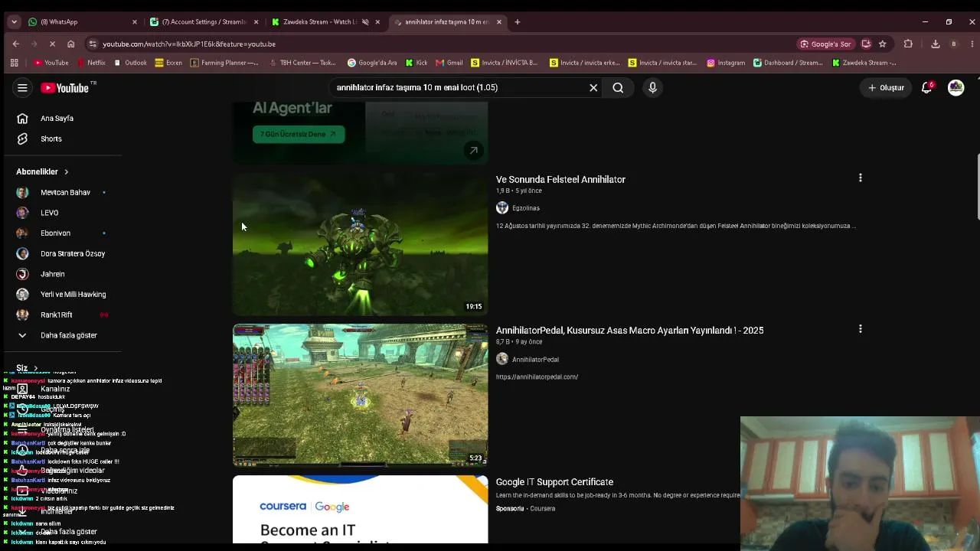Open a new browser tab
The height and width of the screenshot is (551, 980).
click(x=517, y=22)
